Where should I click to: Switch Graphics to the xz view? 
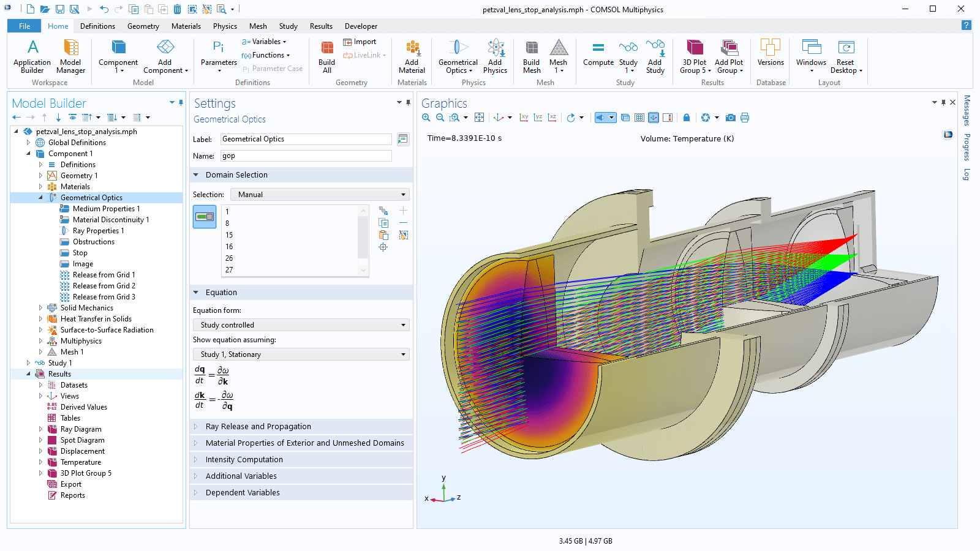tap(552, 118)
